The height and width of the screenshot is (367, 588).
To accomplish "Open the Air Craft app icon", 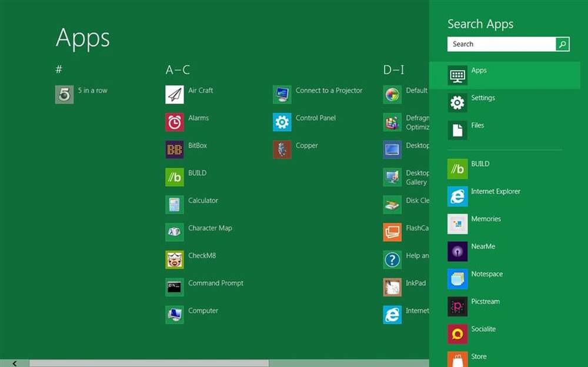I will 175,95.
